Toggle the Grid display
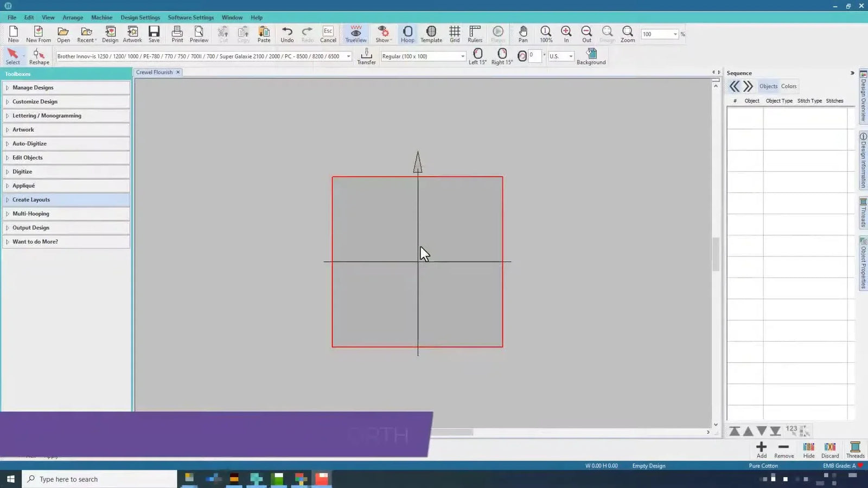Image resolution: width=868 pixels, height=488 pixels. [454, 34]
